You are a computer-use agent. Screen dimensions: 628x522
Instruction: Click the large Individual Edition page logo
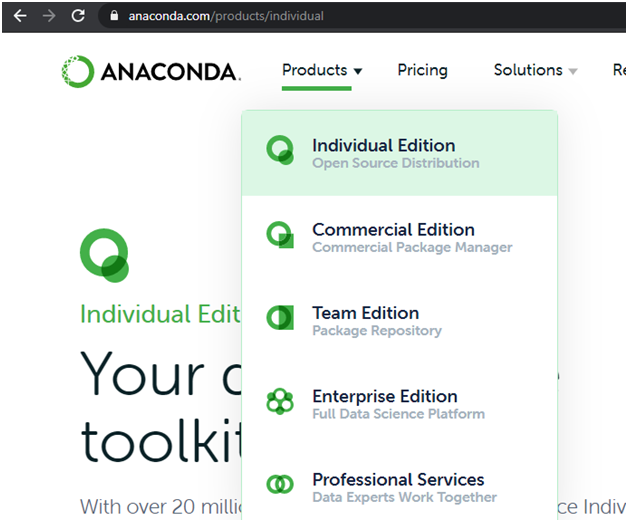(x=104, y=256)
